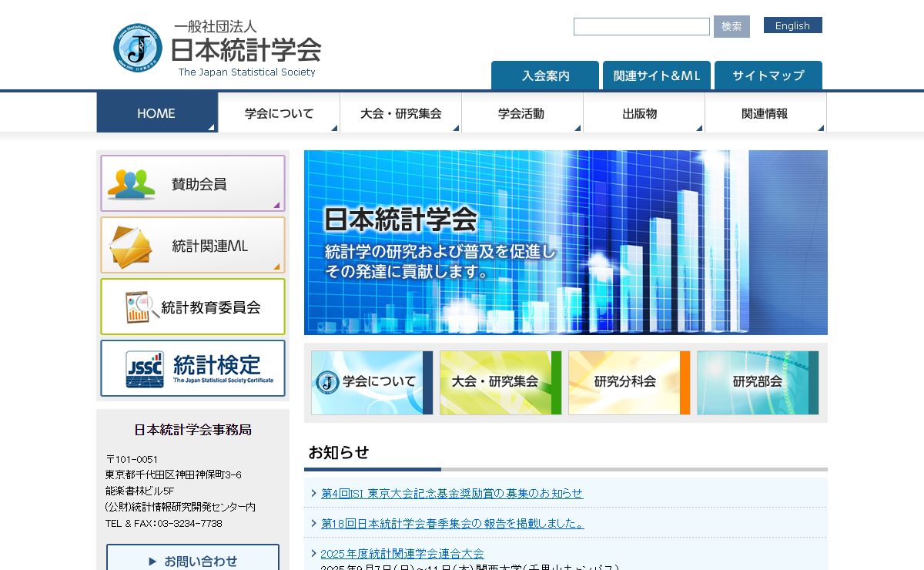Click the play arrow in お問い合わせ button
Viewport: 924px width, 570px height.
click(x=152, y=562)
